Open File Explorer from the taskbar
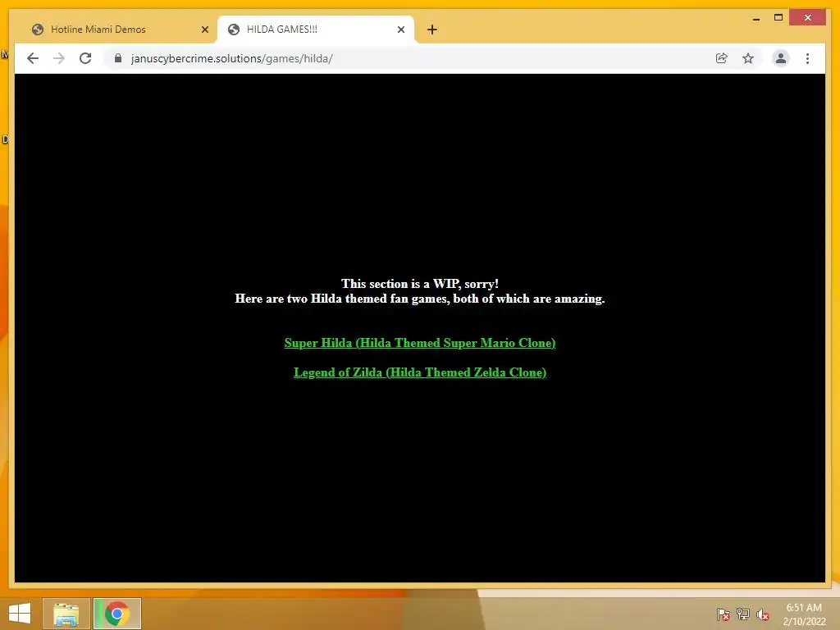 pyautogui.click(x=66, y=614)
